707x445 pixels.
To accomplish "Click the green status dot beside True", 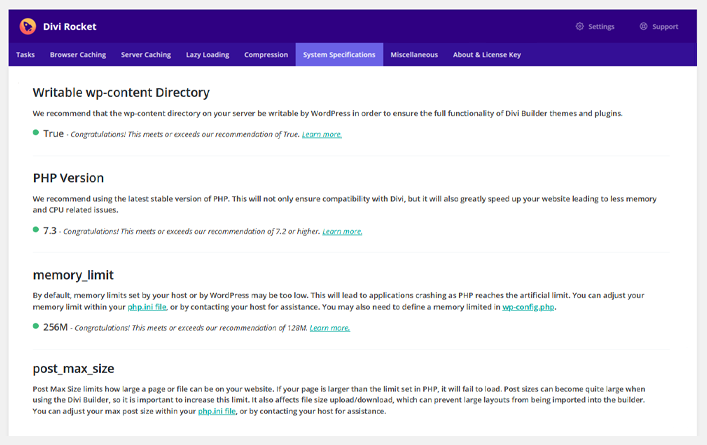I will click(36, 132).
